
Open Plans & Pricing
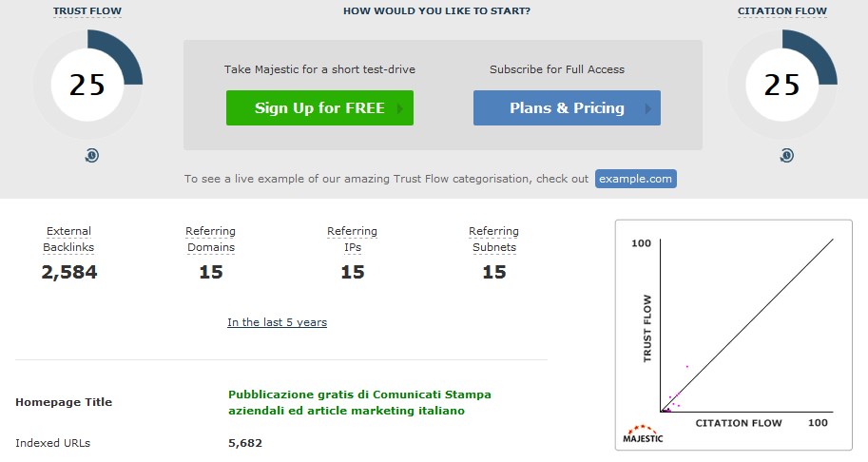point(567,108)
